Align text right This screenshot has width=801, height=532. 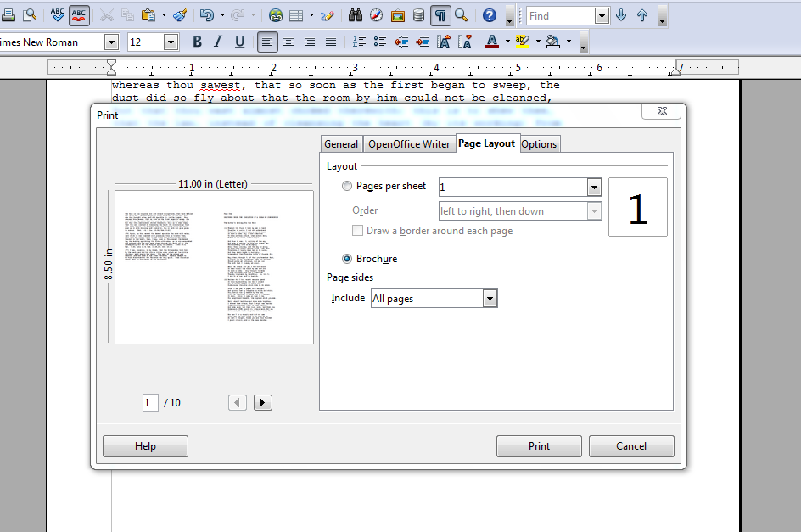point(310,42)
